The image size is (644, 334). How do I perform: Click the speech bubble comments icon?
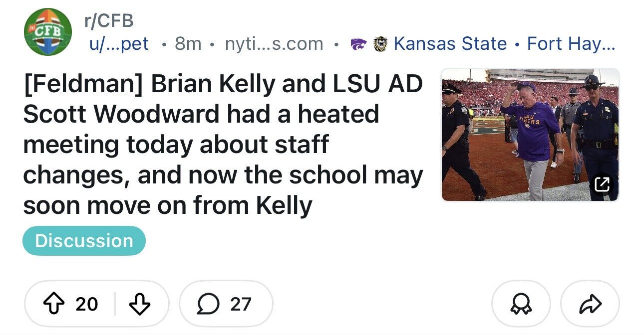point(207,304)
